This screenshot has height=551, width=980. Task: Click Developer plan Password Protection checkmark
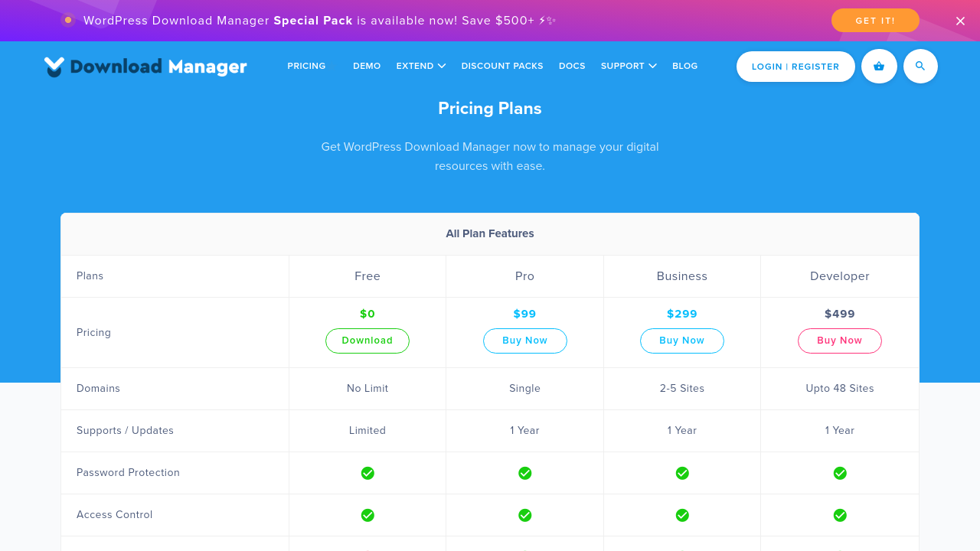pyautogui.click(x=840, y=473)
